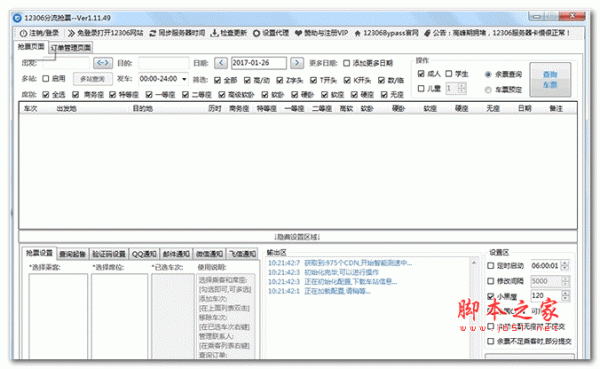Image resolution: width=600 pixels, height=369 pixels.
Task: Swap departure and destination with arrow button
Action: tap(103, 63)
